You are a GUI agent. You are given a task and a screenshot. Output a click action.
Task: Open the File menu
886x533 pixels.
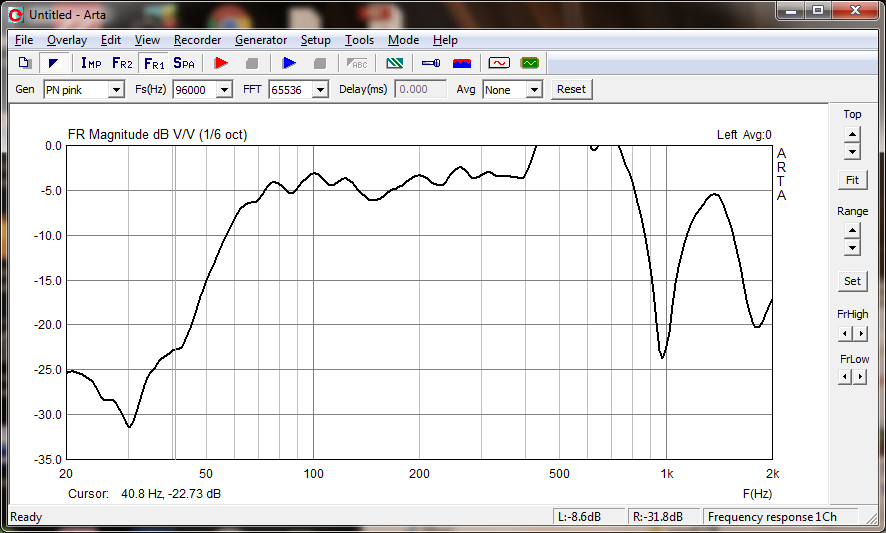tap(24, 40)
